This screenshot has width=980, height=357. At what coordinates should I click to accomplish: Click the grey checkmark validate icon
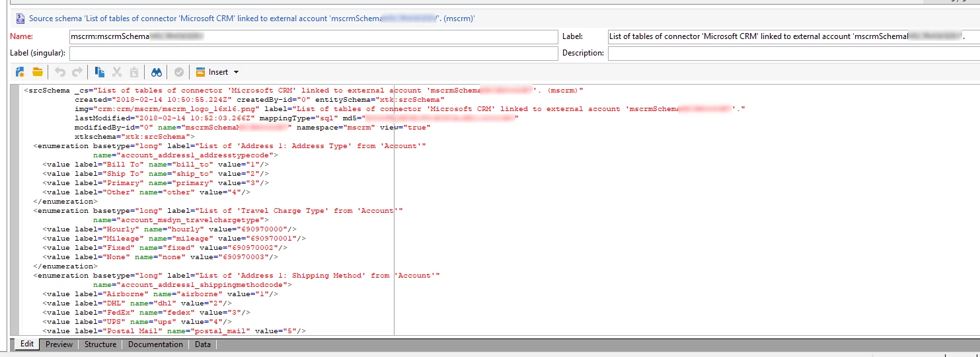[178, 72]
